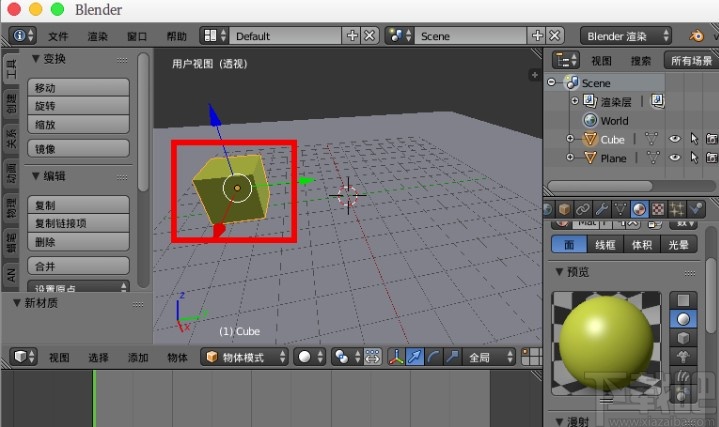Click the 复制链接项 button
Screen dimensions: 719x427
coord(78,223)
